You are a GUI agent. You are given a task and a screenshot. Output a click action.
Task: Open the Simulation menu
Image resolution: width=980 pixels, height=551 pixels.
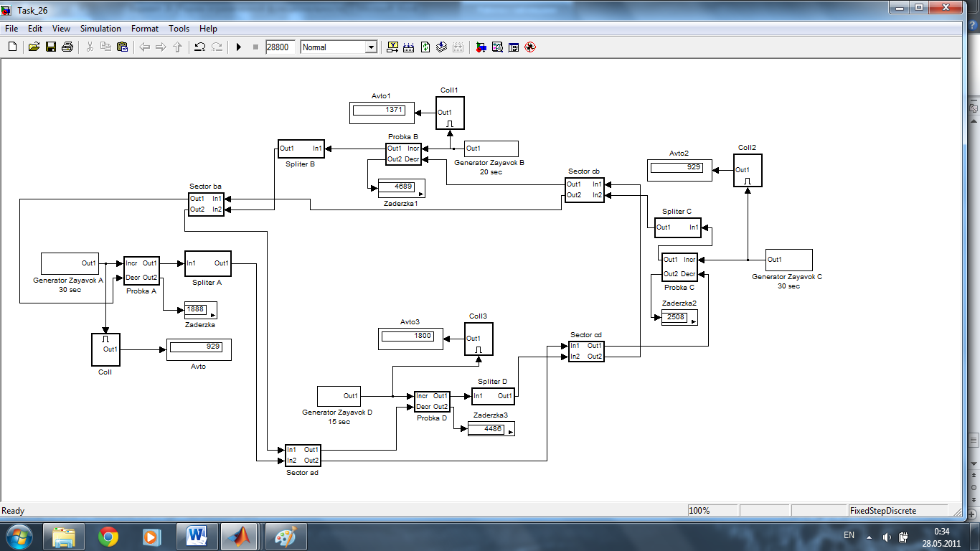tap(100, 29)
